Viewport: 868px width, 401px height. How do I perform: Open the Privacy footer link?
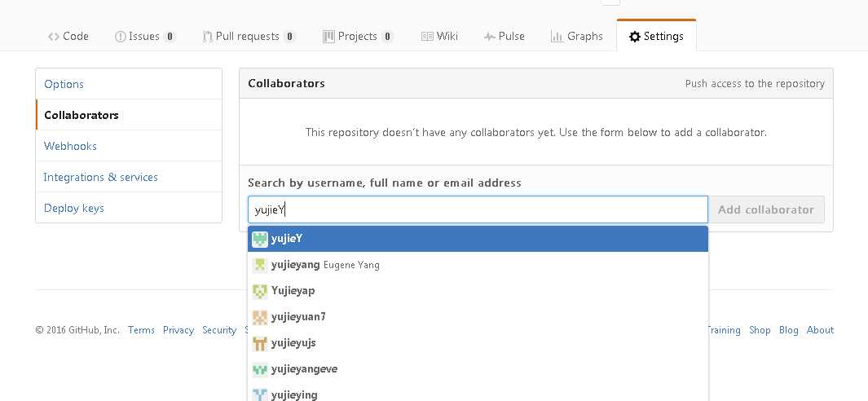[178, 329]
